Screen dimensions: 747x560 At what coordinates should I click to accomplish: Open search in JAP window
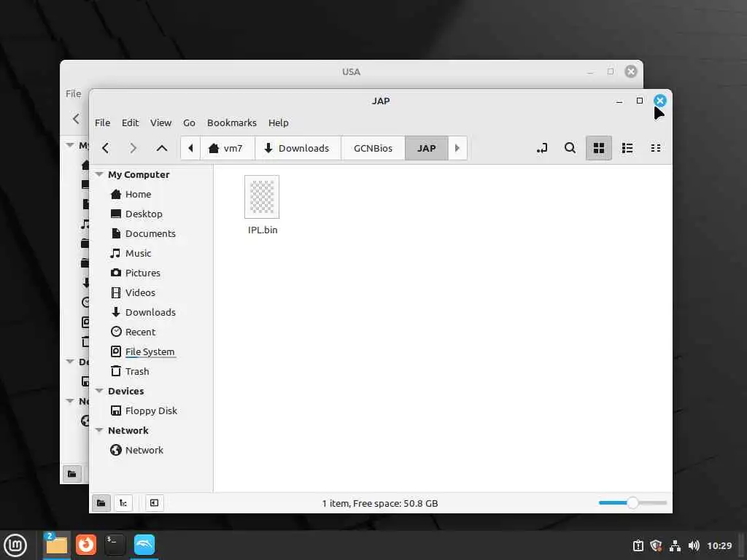coord(570,148)
